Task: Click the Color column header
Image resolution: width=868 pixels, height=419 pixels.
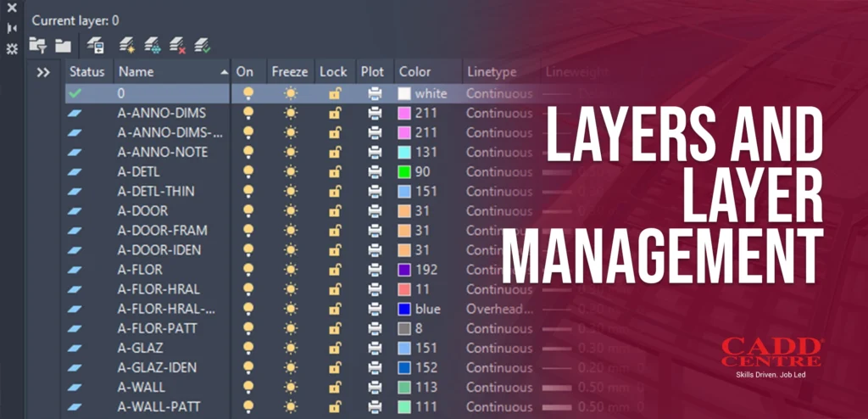Action: pos(415,72)
